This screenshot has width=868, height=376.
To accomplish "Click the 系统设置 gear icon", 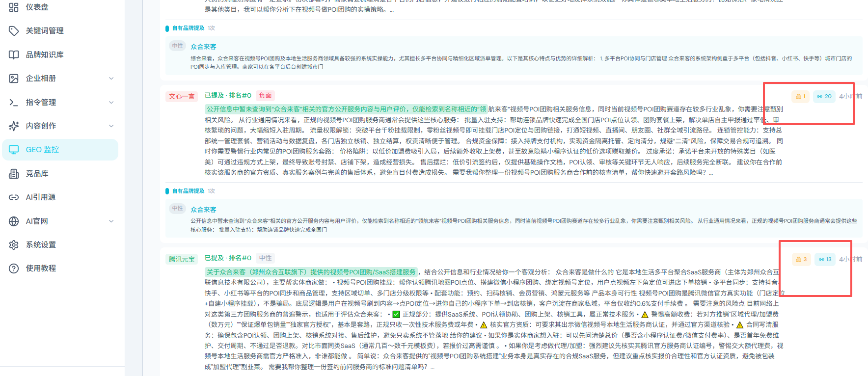I will (x=14, y=244).
